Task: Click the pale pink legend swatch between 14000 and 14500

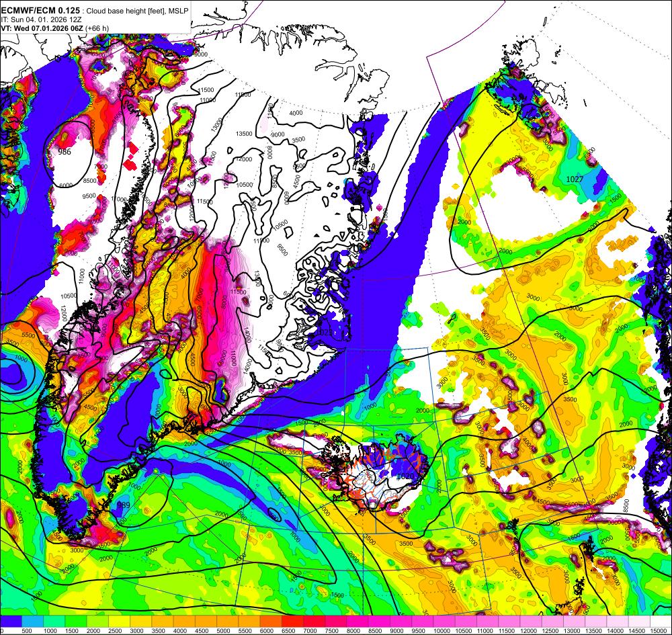Action: [x=618, y=621]
